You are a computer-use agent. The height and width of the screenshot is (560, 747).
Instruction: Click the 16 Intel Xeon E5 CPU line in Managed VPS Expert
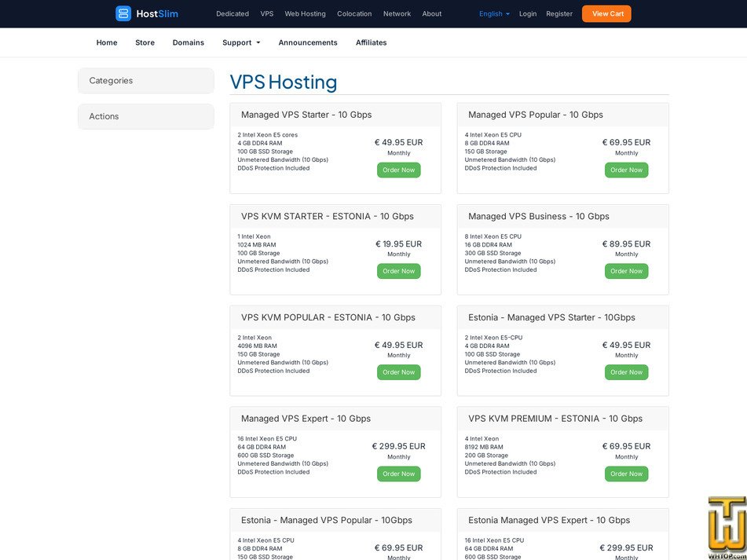[x=267, y=438]
